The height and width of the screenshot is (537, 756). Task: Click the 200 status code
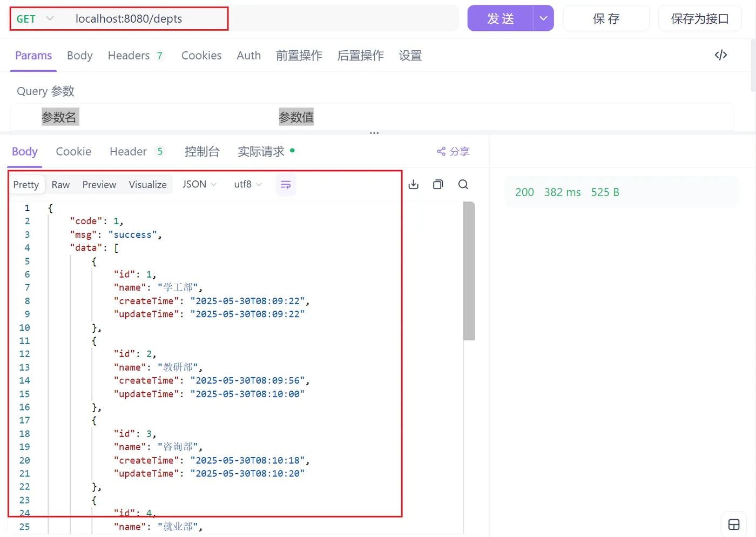[524, 192]
